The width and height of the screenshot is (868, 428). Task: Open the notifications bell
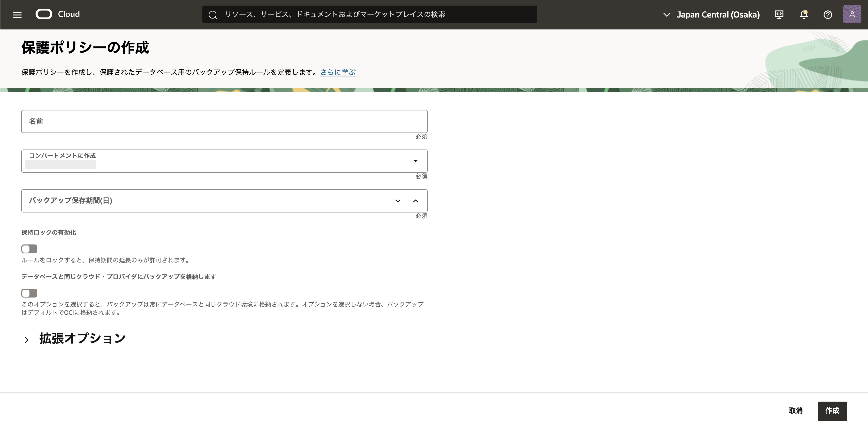tap(804, 14)
